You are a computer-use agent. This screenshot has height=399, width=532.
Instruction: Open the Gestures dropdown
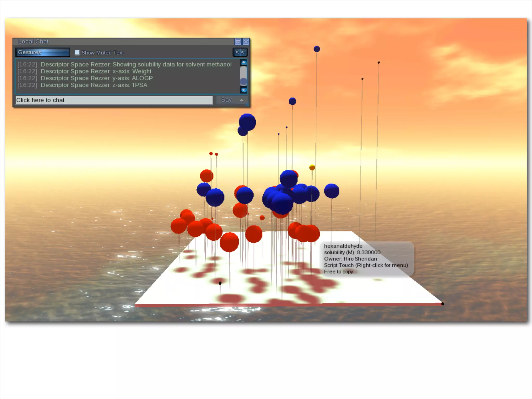pyautogui.click(x=42, y=52)
